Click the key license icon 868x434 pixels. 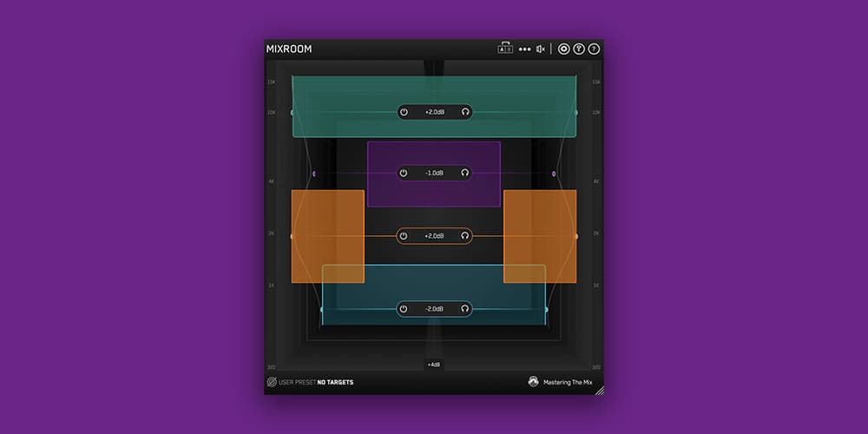pyautogui.click(x=578, y=49)
